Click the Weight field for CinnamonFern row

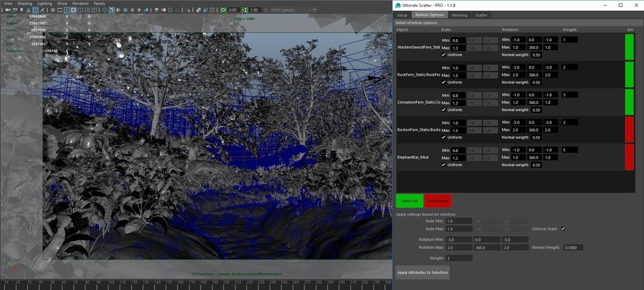pyautogui.click(x=569, y=95)
